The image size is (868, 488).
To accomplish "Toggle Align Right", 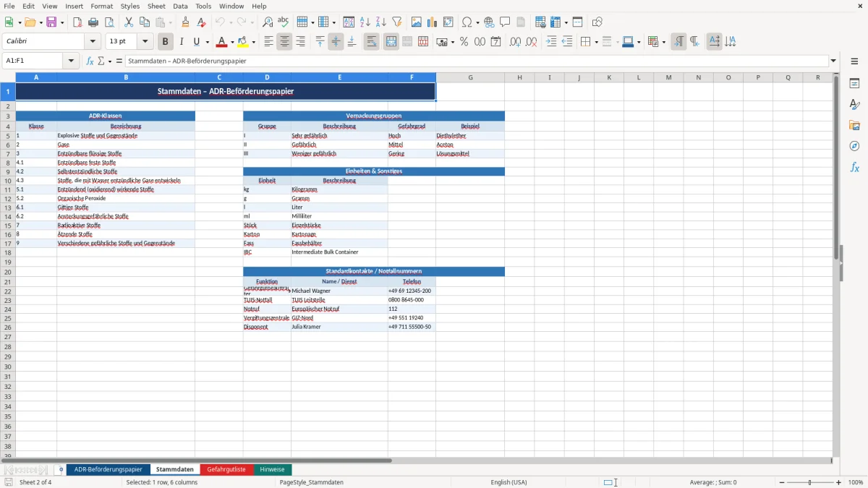I will [x=300, y=42].
